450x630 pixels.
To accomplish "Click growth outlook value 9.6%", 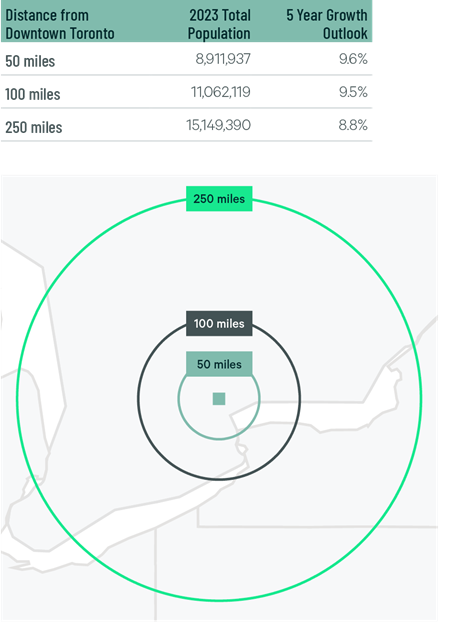I will click(353, 59).
